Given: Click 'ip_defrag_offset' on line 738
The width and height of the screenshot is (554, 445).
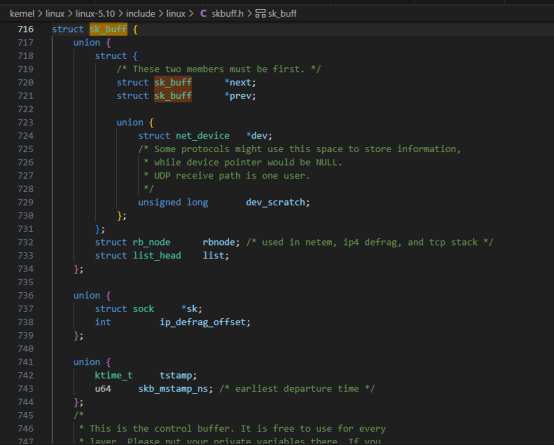Looking at the screenshot, I should [203, 322].
